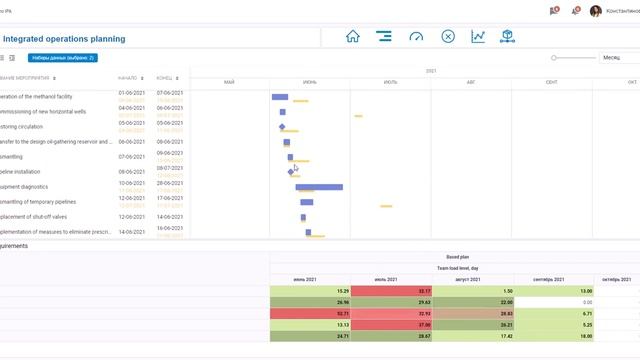The image size is (640, 360).
Task: Open the Gantt list view icon
Action: point(384,36)
